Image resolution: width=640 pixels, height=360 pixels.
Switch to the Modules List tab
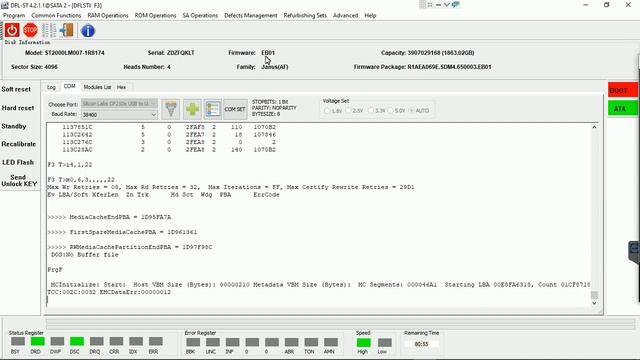pos(97,87)
